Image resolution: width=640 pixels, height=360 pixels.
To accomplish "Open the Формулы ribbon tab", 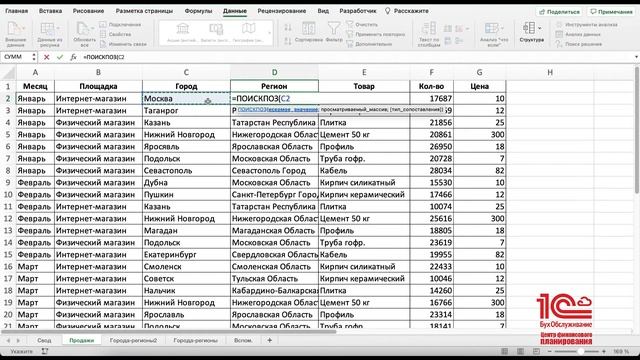I will click(x=198, y=11).
